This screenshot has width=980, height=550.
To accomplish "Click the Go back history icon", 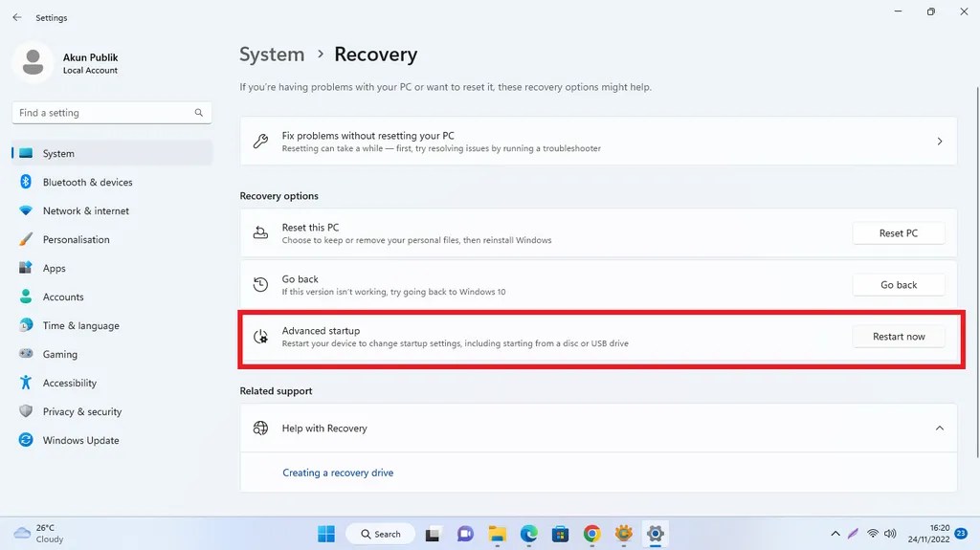I will point(260,285).
